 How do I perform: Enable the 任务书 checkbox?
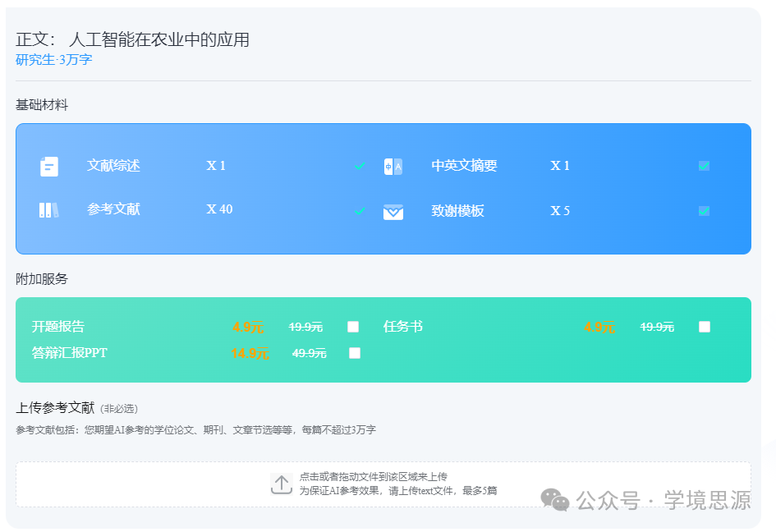pyautogui.click(x=704, y=326)
